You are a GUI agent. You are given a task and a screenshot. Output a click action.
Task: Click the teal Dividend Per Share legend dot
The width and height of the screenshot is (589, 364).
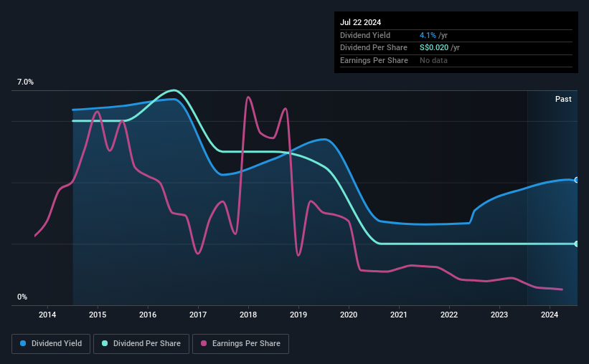click(105, 343)
